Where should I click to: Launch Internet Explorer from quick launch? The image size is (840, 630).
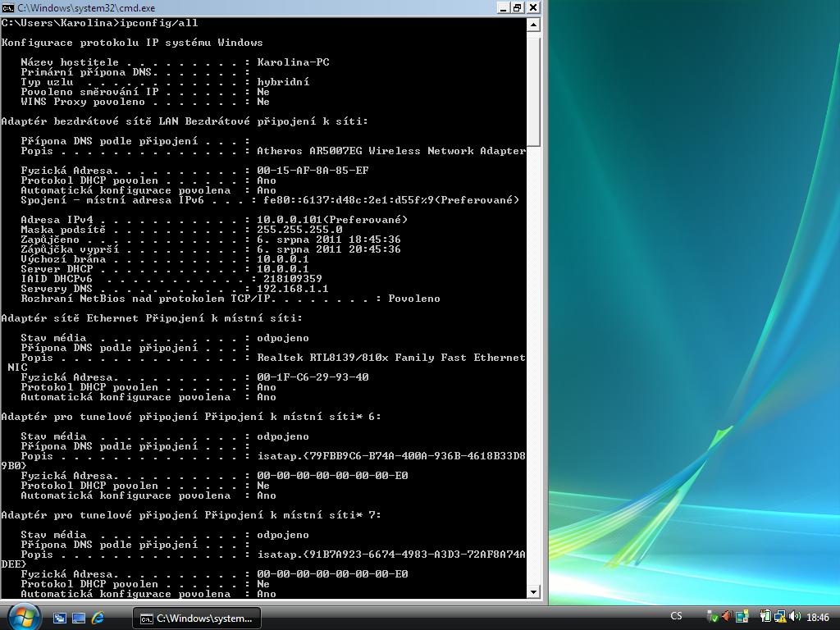98,617
